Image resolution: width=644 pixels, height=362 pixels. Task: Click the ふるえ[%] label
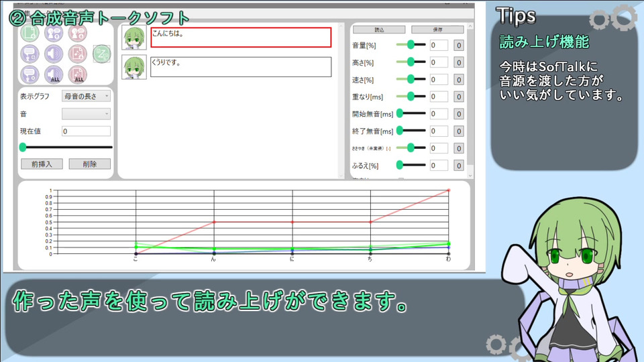tap(365, 166)
